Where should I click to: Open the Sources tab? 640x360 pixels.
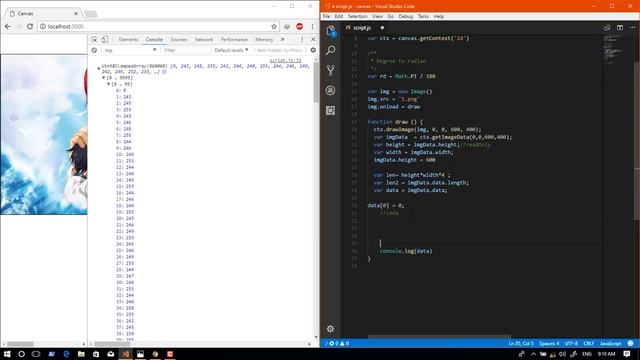pyautogui.click(x=179, y=40)
